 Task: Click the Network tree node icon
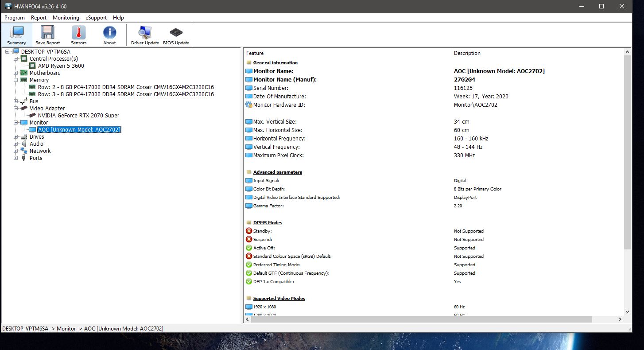tap(24, 151)
